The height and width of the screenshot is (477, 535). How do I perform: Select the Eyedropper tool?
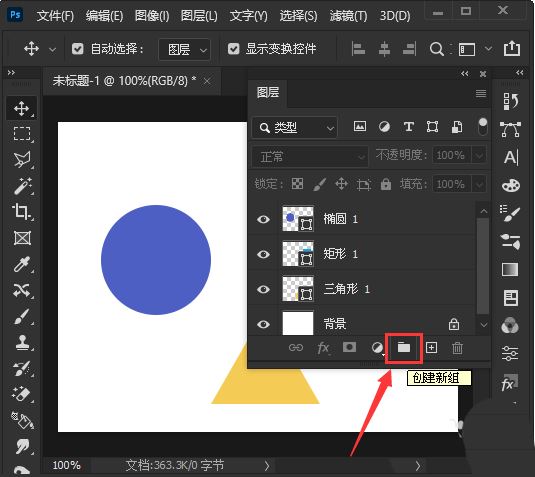pos(21,264)
